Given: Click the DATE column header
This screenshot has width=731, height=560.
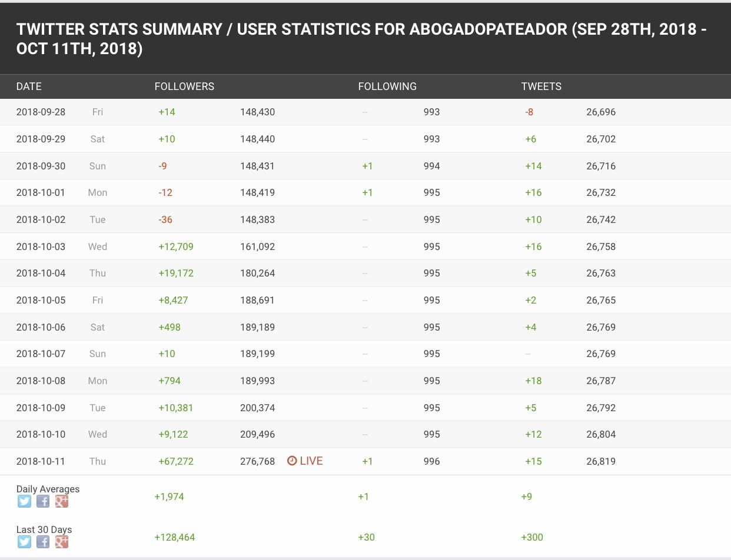Looking at the screenshot, I should 29,86.
